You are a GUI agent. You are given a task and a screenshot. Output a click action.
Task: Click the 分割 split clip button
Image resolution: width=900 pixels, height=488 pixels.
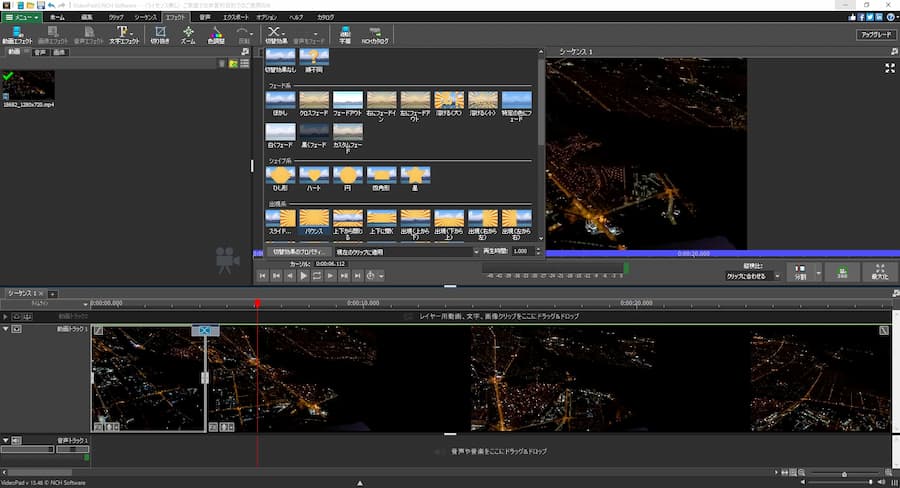(x=799, y=271)
